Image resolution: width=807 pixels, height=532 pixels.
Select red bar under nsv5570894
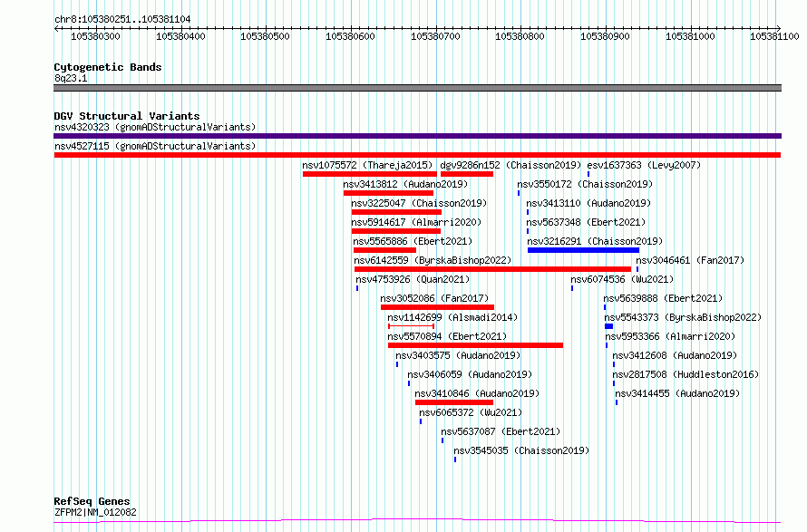tap(475, 345)
